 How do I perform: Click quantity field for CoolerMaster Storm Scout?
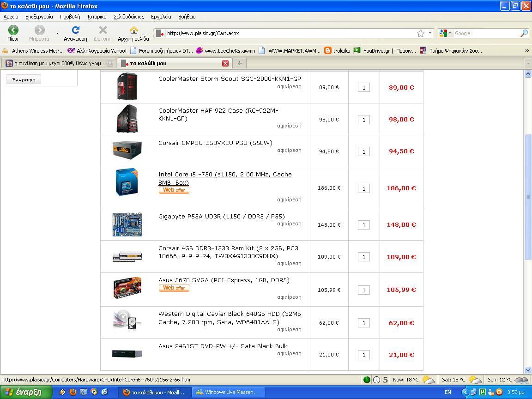coord(364,88)
